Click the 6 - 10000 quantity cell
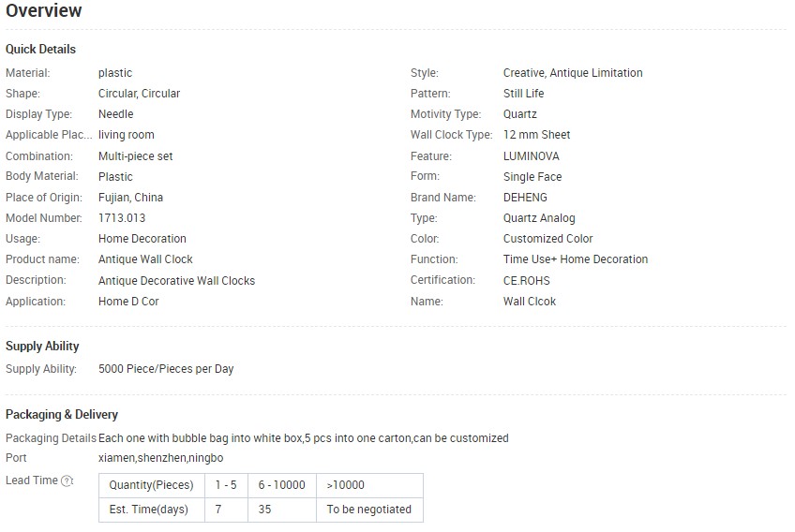The width and height of the screenshot is (795, 532). point(282,485)
